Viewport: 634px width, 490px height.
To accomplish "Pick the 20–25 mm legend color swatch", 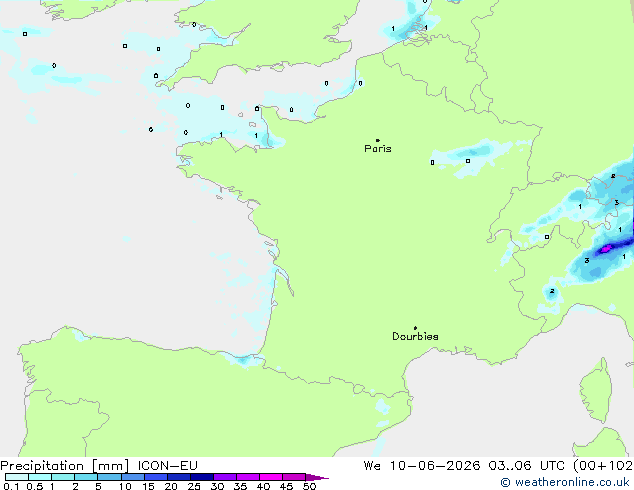I will tap(178, 477).
